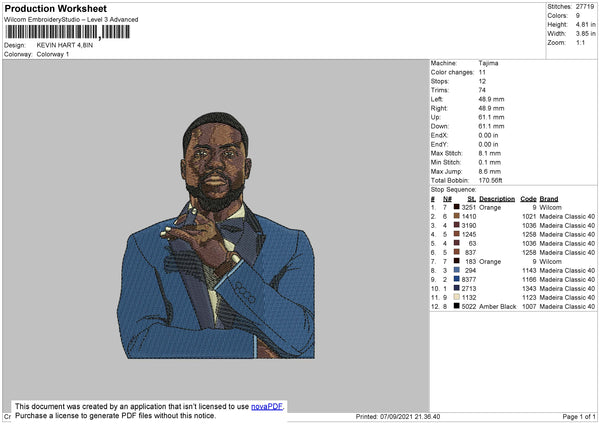Click the Amber Black description in row 12
Viewport: 600px width, 424px height.
click(497, 307)
